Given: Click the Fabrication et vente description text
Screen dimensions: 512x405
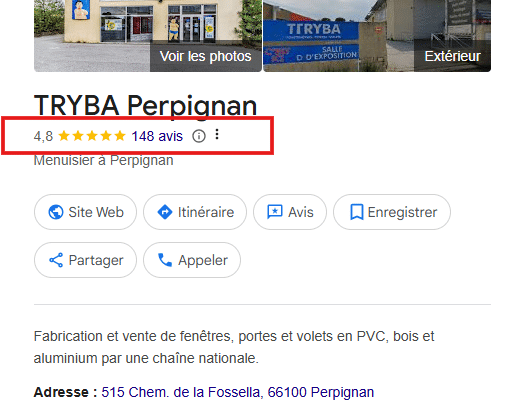Looking at the screenshot, I should coord(234,347).
